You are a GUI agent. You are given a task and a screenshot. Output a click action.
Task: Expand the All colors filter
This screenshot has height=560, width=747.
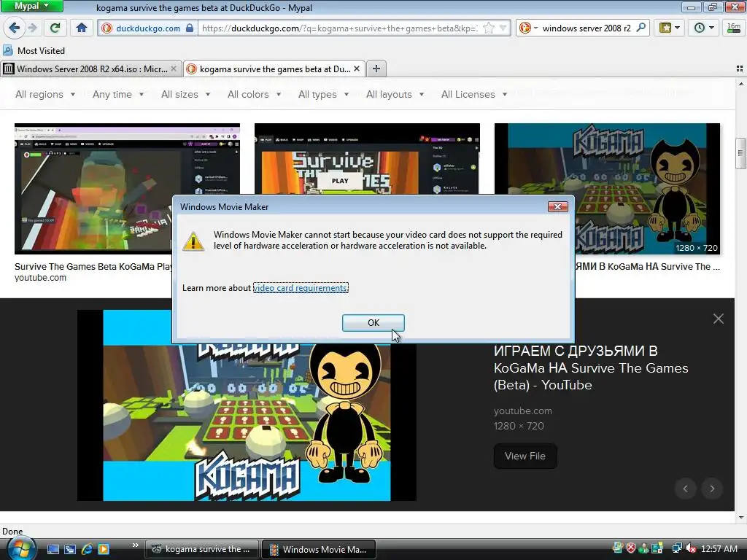coord(255,94)
